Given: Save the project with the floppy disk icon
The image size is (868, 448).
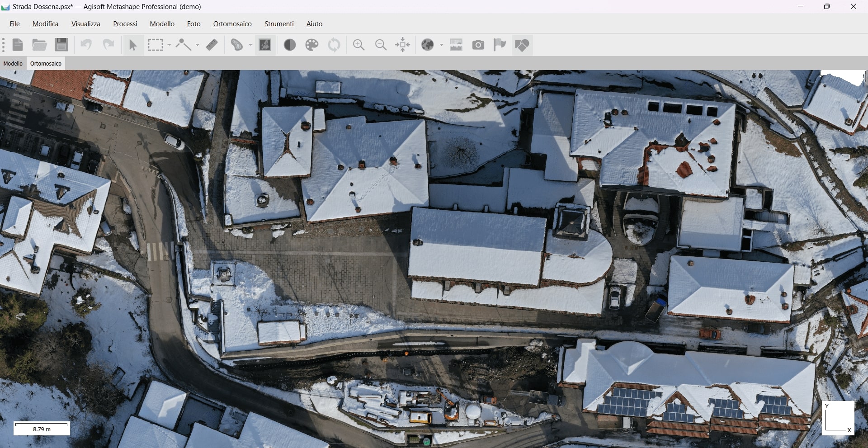Looking at the screenshot, I should click(61, 45).
